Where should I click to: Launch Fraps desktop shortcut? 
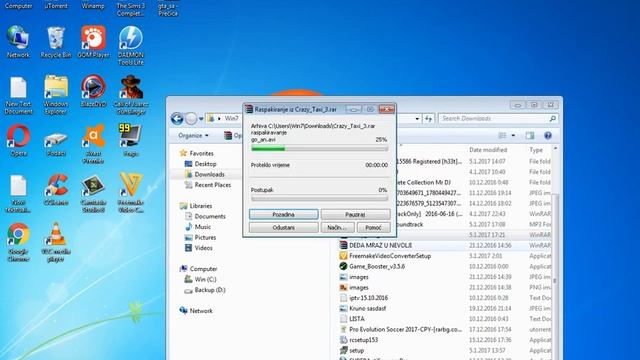[x=131, y=140]
